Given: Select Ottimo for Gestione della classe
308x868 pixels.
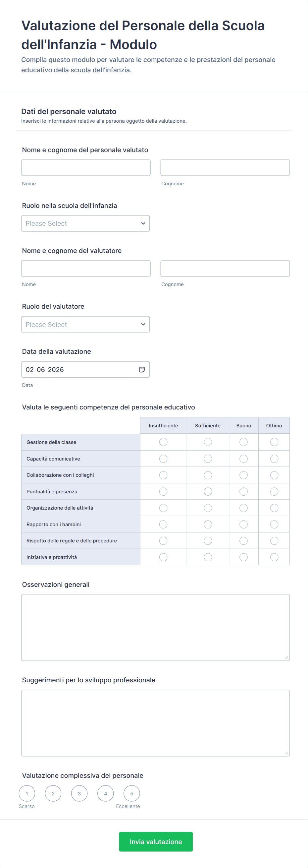Looking at the screenshot, I should click(x=274, y=442).
